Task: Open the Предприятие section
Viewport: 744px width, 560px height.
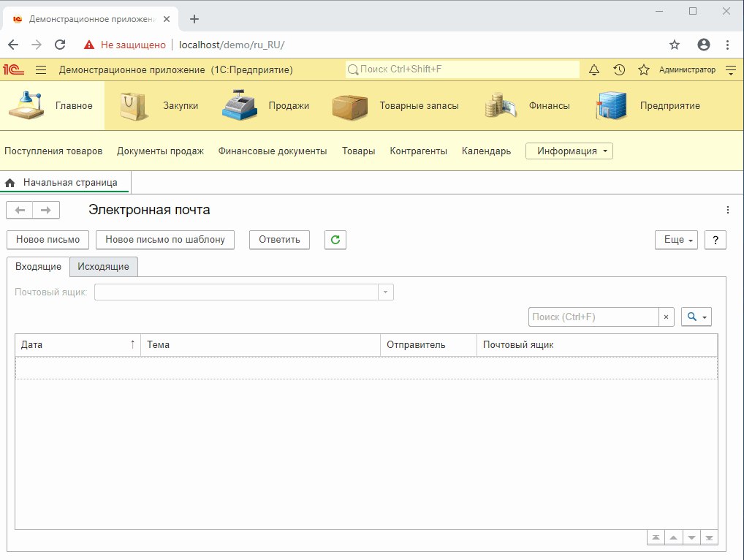Action: click(648, 106)
